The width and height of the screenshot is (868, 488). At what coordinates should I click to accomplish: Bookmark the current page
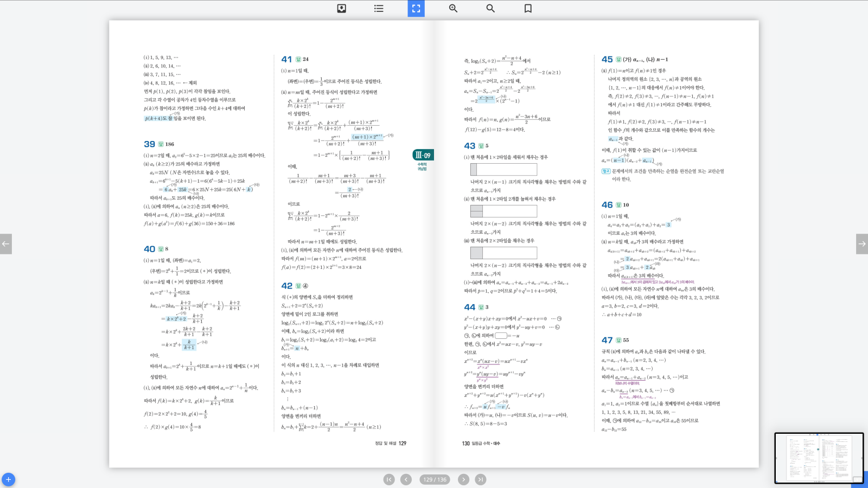point(528,8)
